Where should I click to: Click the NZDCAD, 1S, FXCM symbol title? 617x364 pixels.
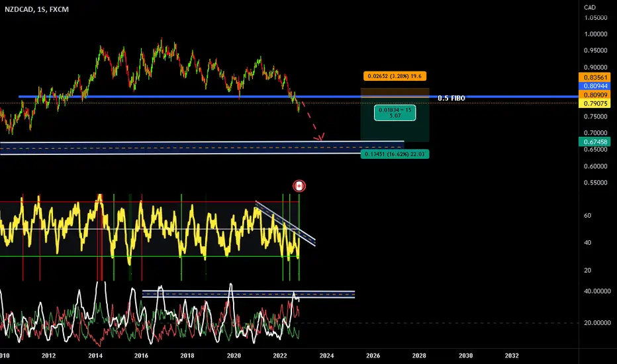pyautogui.click(x=36, y=9)
